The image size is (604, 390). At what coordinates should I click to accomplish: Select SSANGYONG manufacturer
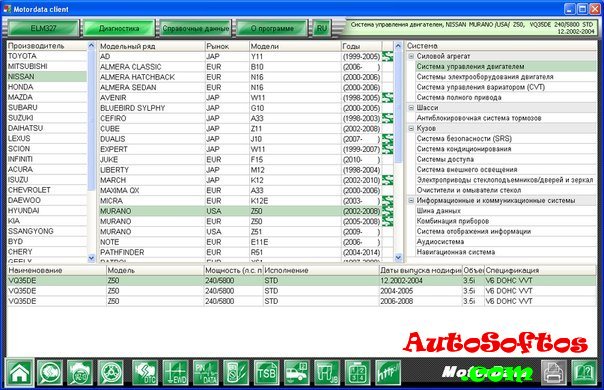point(47,231)
